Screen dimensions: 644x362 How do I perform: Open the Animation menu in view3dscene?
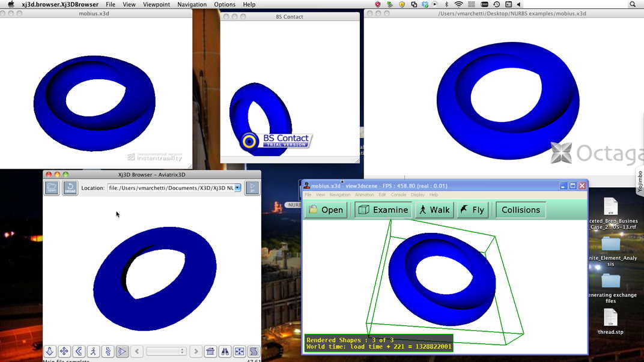pos(364,195)
